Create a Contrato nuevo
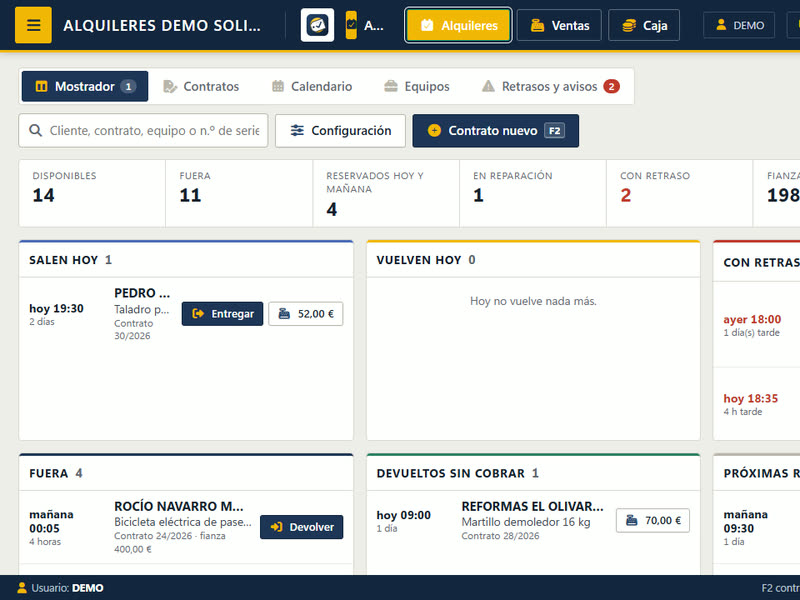Screen dimensions: 800x600 point(495,131)
